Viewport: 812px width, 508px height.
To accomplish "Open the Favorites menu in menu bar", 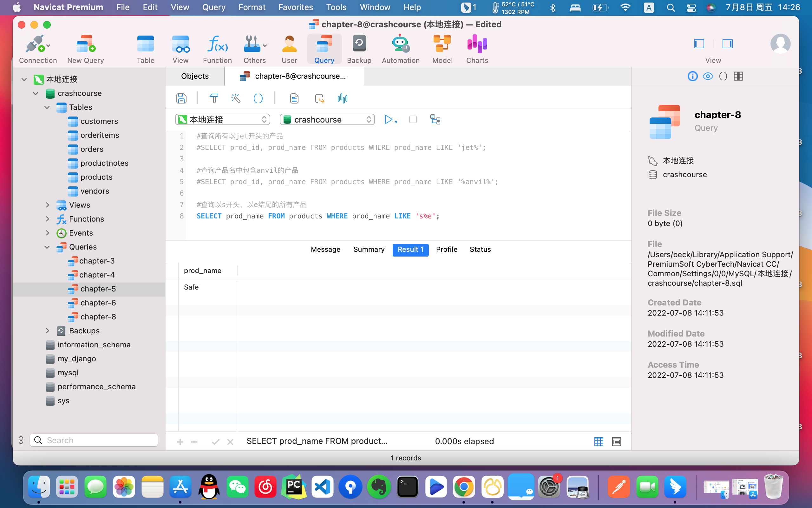I will pos(296,7).
